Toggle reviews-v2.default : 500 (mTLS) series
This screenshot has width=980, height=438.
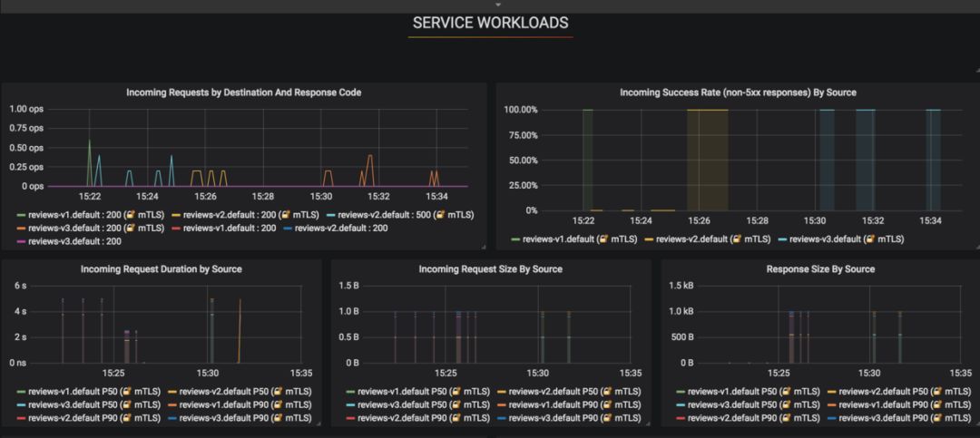tap(407, 214)
